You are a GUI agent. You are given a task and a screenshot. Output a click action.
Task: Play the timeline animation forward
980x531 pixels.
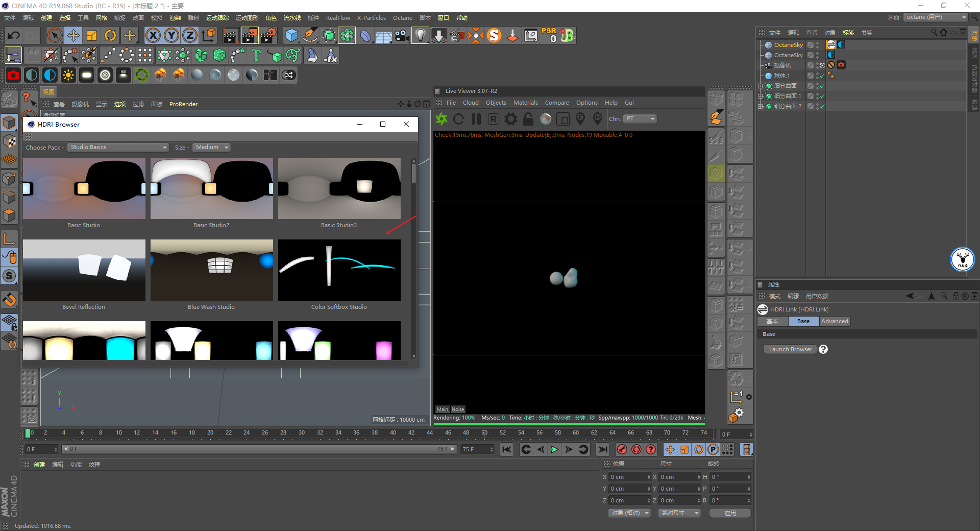click(x=555, y=449)
